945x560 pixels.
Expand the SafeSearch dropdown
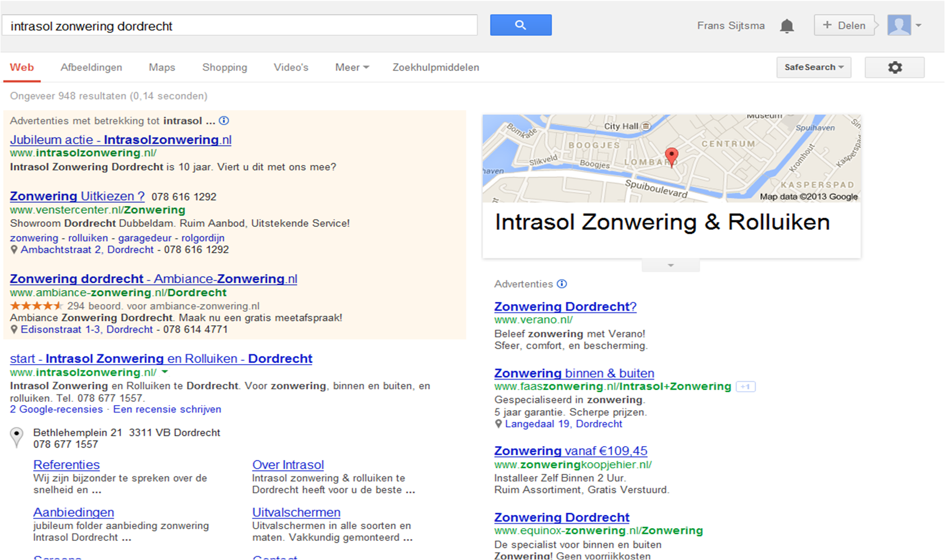point(813,68)
